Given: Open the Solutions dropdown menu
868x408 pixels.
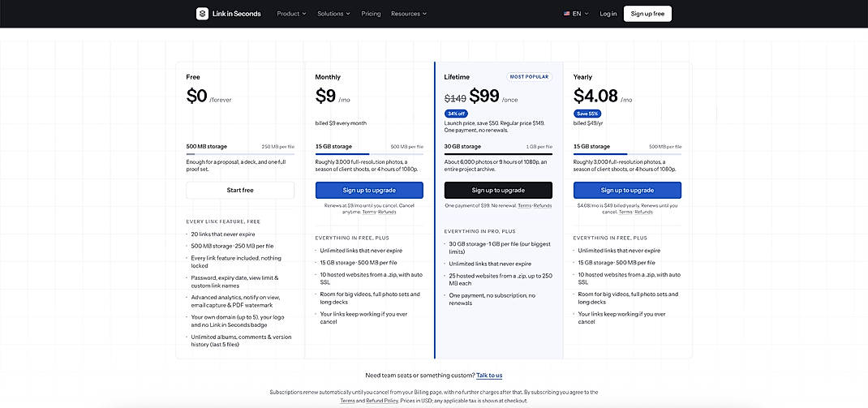Looking at the screenshot, I should [333, 14].
